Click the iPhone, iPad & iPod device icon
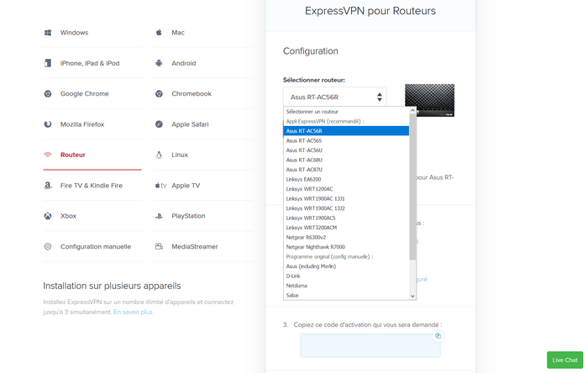Image resolution: width=588 pixels, height=373 pixels. pyautogui.click(x=48, y=63)
